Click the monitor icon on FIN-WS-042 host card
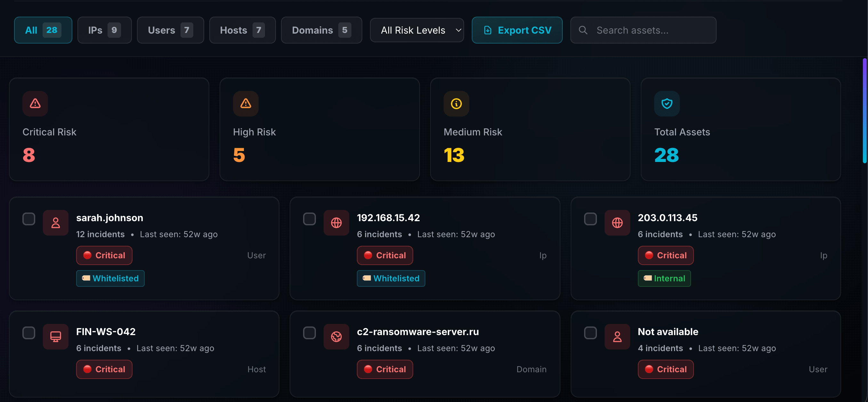 pyautogui.click(x=56, y=337)
